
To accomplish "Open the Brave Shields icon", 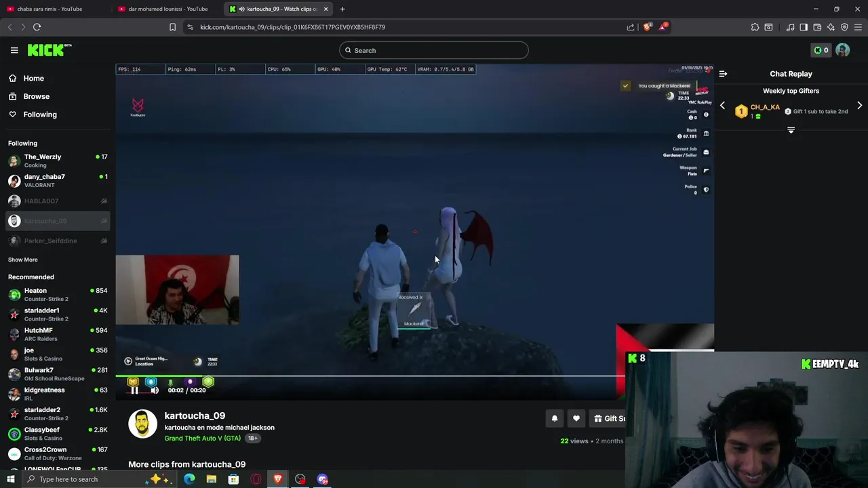I will tap(647, 27).
